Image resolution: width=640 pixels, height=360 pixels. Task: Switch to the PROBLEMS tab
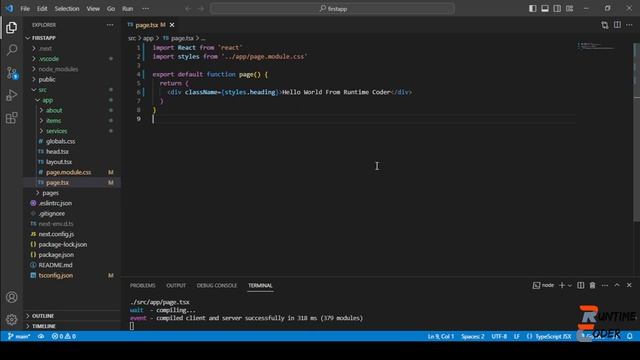[x=142, y=285]
